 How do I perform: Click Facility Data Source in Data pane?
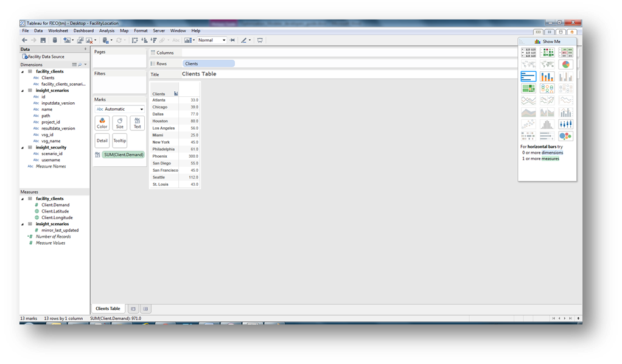(44, 57)
